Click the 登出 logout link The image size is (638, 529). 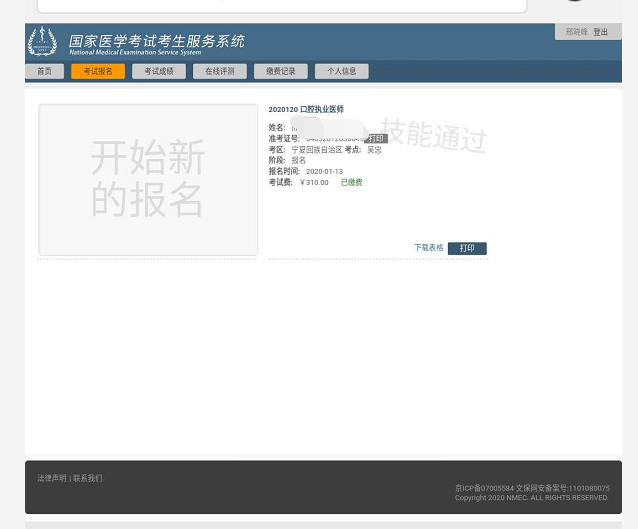coord(600,32)
